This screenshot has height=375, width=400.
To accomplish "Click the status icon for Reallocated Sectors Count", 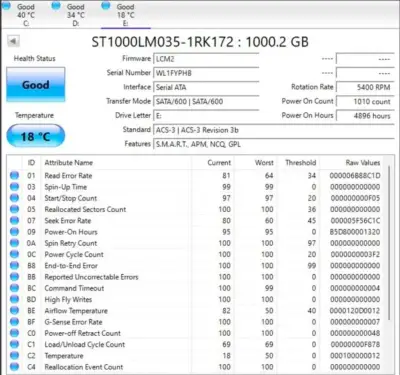I will 14,209.
